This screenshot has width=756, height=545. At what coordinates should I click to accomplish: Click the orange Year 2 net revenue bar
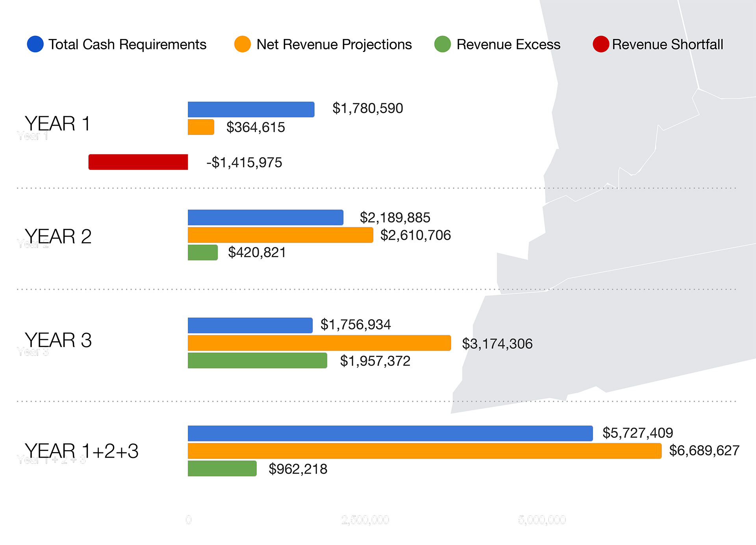280,235
